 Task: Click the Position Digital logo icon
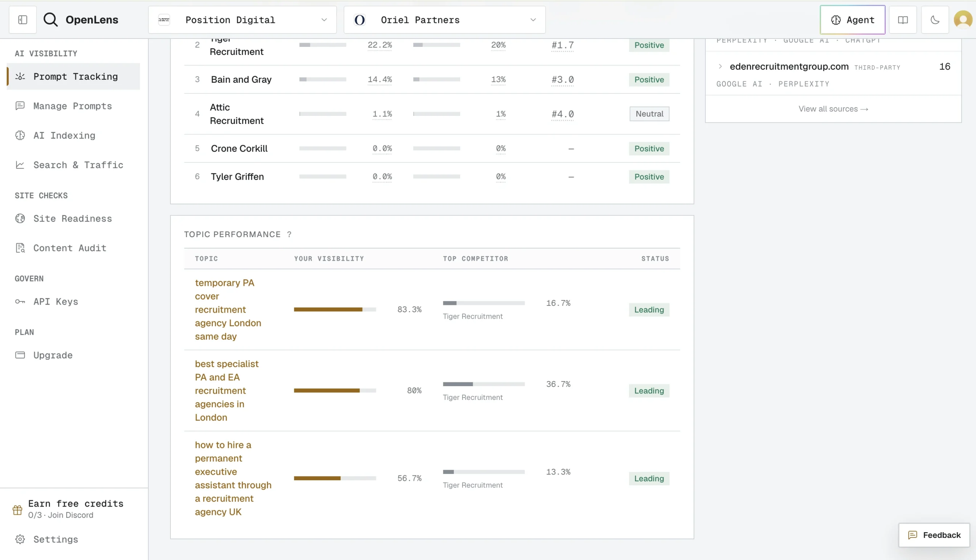pyautogui.click(x=164, y=19)
